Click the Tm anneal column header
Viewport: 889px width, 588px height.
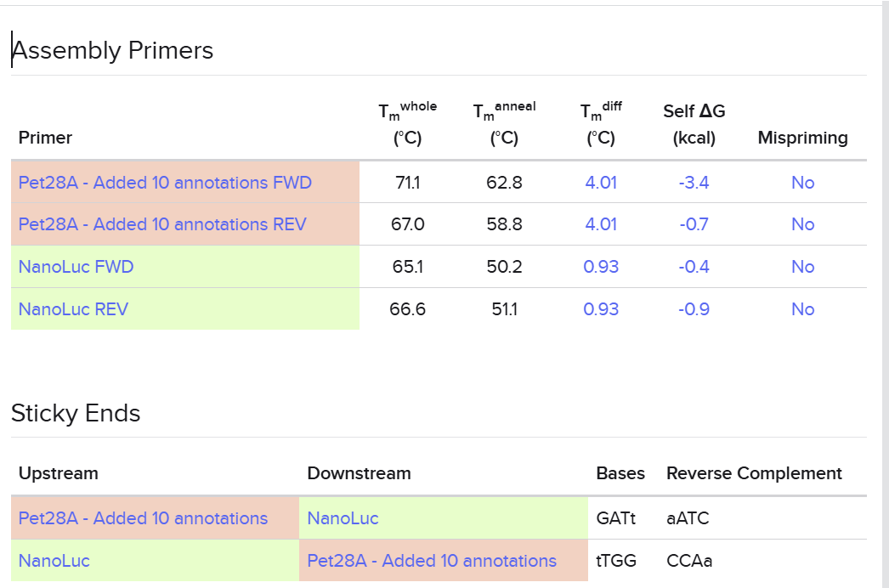pos(504,123)
